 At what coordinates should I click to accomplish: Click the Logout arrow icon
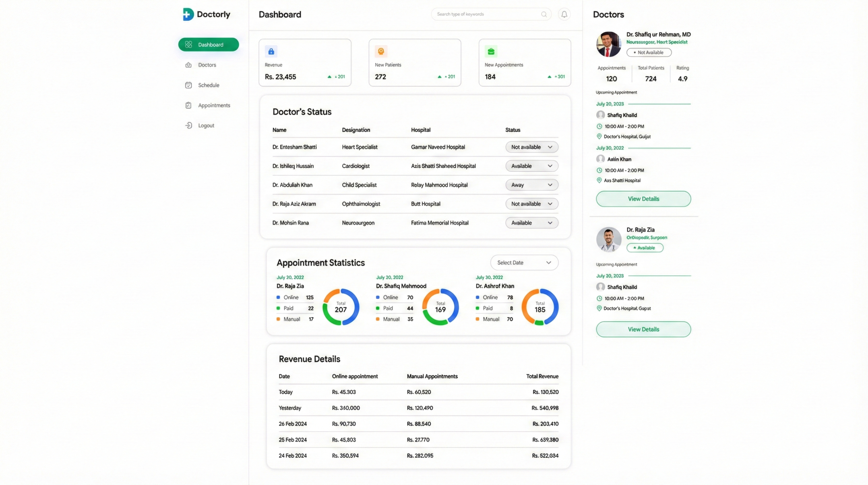tap(189, 126)
